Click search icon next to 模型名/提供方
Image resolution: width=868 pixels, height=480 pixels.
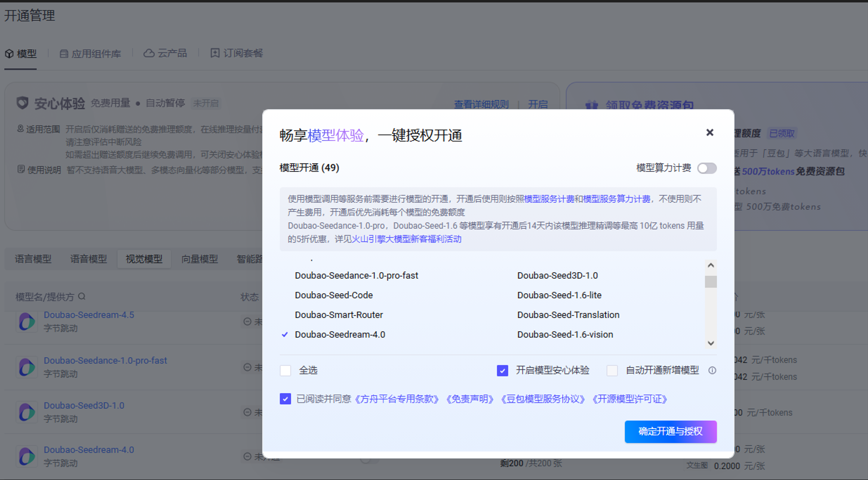click(82, 296)
